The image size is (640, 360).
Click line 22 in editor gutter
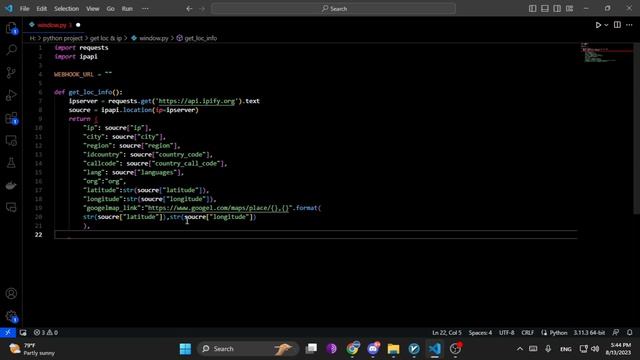38,235
